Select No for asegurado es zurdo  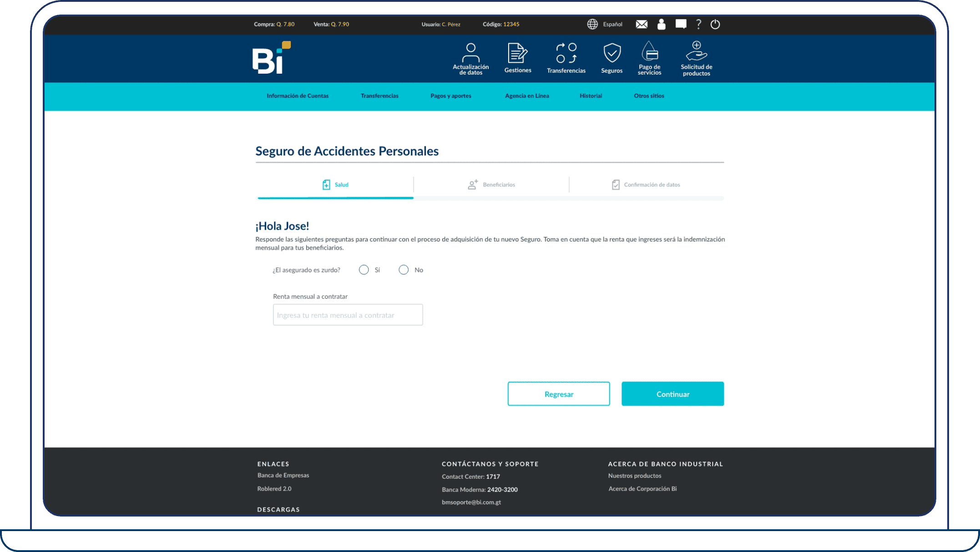pos(404,270)
